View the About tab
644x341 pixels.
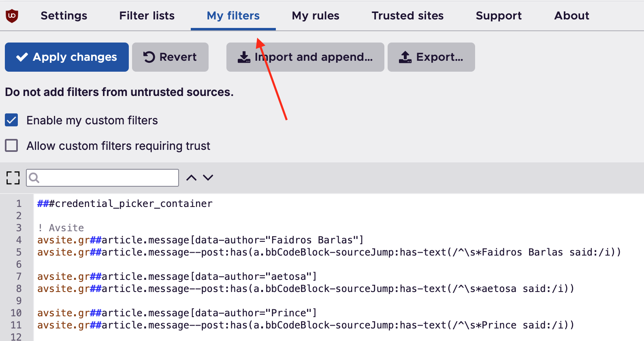pyautogui.click(x=571, y=16)
